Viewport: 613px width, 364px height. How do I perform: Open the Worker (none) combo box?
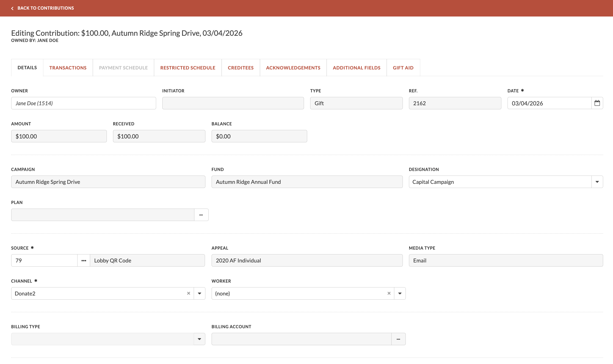309,293
